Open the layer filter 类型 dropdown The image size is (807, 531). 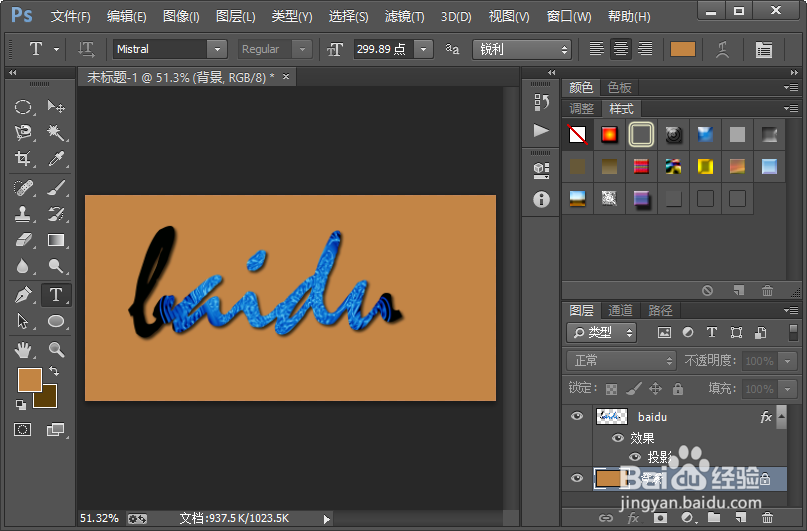601,333
